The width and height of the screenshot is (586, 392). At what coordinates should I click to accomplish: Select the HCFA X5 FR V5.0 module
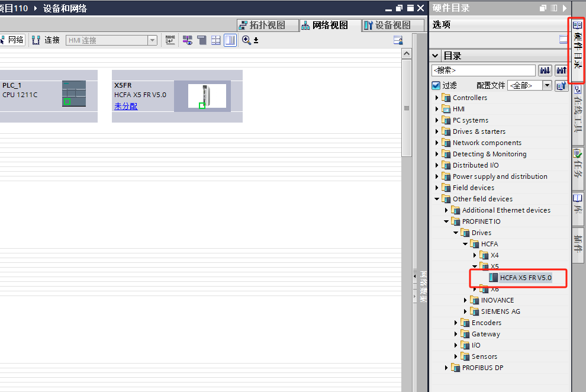(526, 278)
